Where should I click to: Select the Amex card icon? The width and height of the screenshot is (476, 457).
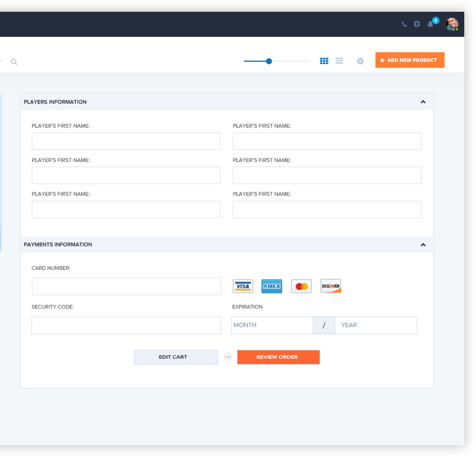click(272, 286)
